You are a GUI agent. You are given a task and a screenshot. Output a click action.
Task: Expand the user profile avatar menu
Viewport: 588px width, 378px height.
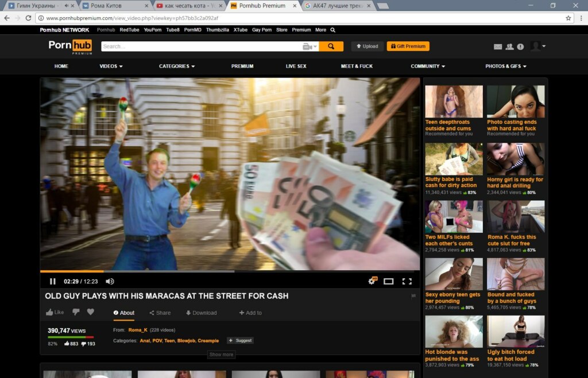pos(538,46)
